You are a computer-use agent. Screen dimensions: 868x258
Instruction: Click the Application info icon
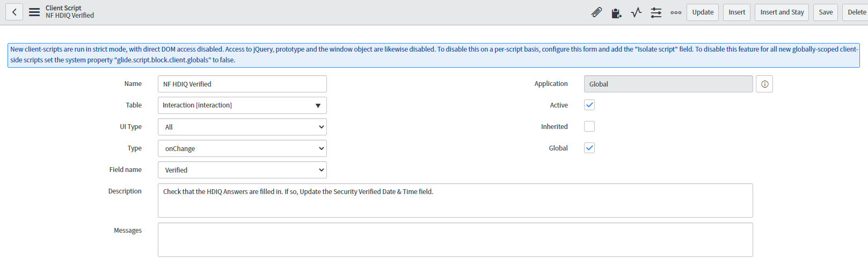[x=764, y=84]
